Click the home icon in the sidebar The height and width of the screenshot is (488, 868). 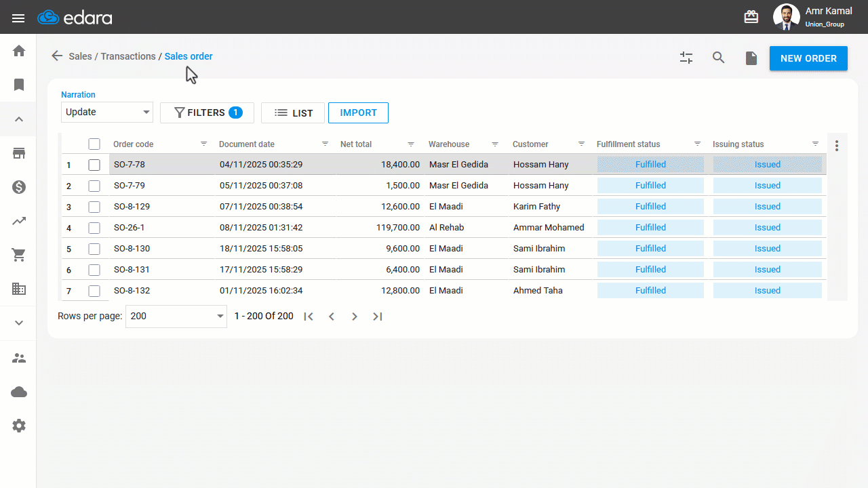(19, 51)
